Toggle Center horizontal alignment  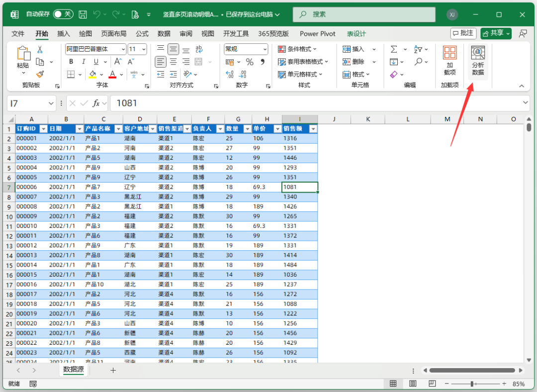[x=174, y=62]
